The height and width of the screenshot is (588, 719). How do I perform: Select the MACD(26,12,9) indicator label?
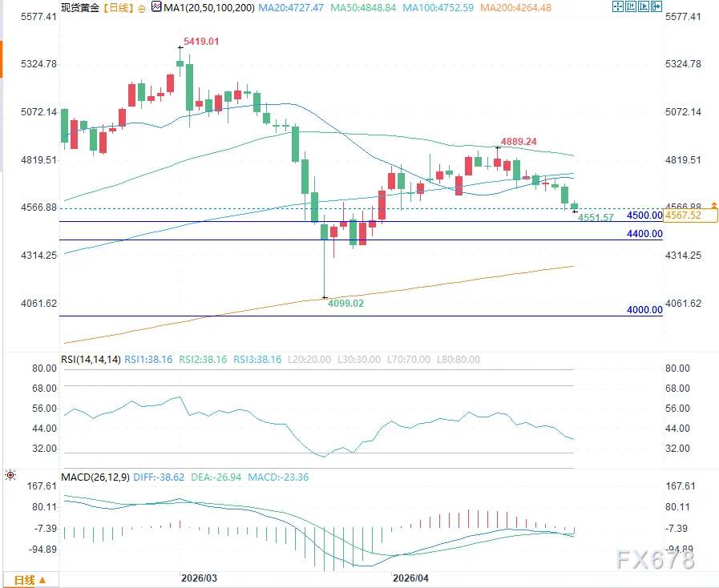point(95,477)
